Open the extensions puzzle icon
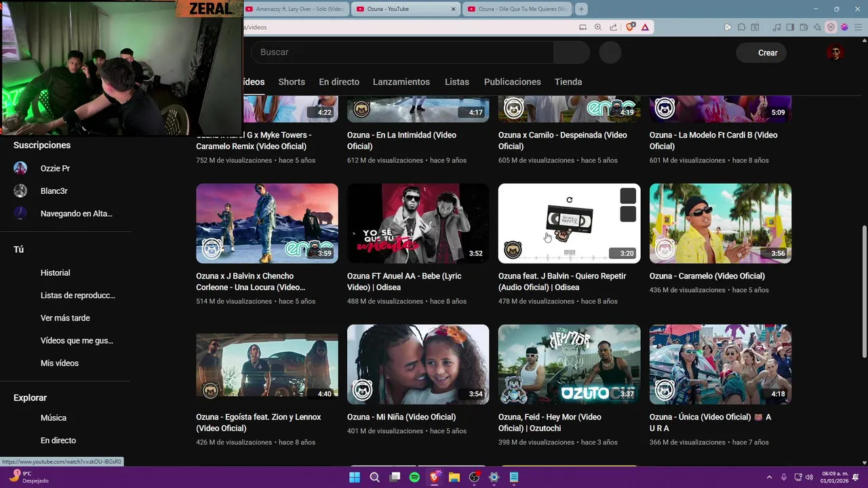This screenshot has width=868, height=488. pyautogui.click(x=741, y=27)
